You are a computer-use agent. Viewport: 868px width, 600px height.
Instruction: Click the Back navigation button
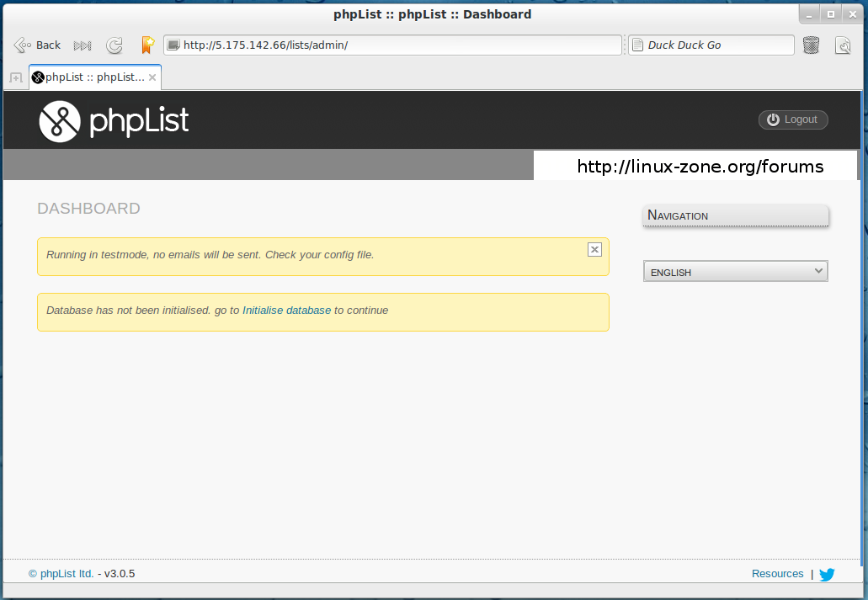(38, 45)
